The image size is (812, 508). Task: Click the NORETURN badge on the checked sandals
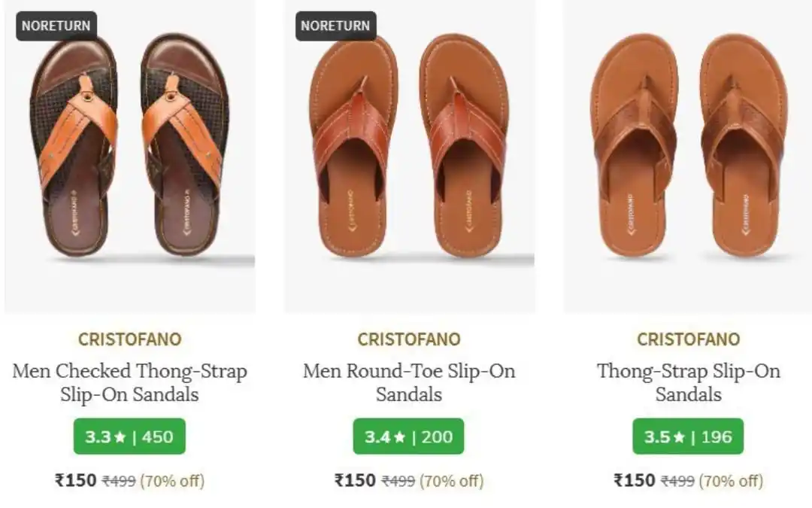tap(56, 26)
